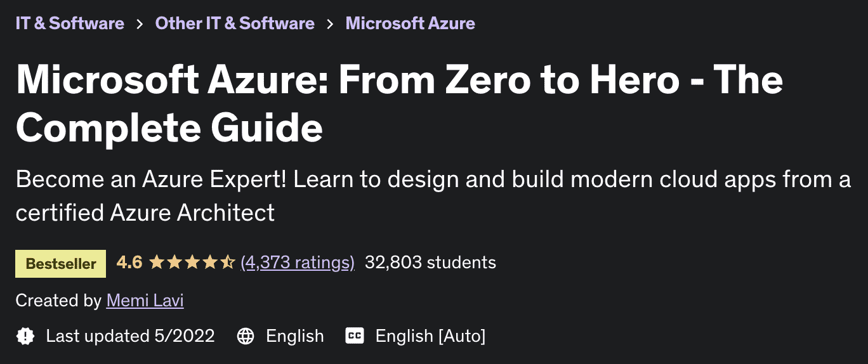Click the third rating star
This screenshot has width=868, height=364.
click(x=192, y=262)
